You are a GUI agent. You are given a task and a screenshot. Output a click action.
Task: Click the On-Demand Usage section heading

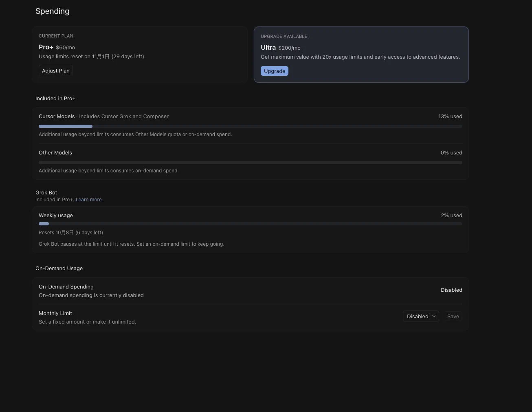(x=59, y=269)
